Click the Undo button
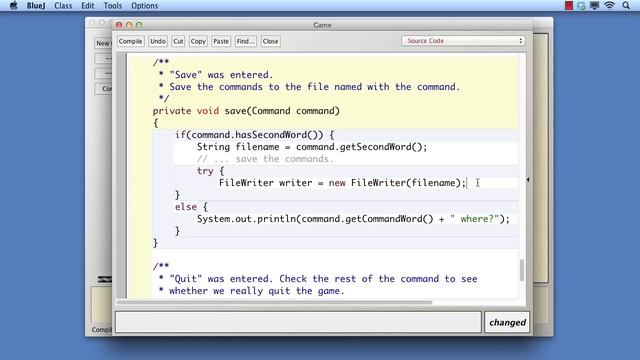The width and height of the screenshot is (640, 360). pyautogui.click(x=158, y=41)
